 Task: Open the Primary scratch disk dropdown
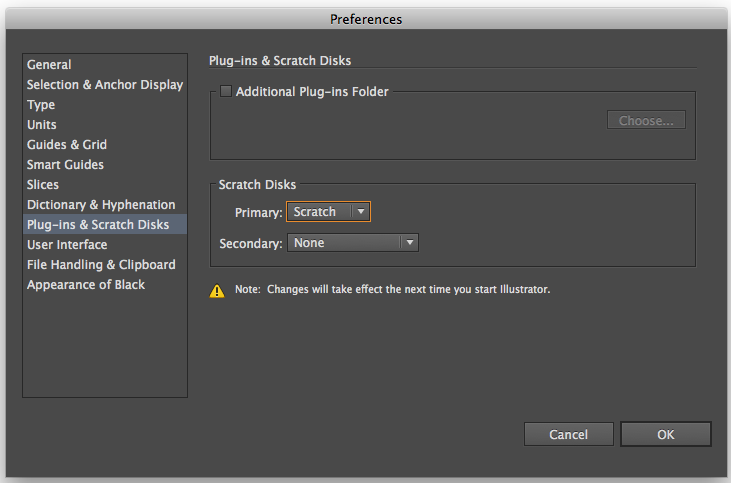[x=328, y=212]
